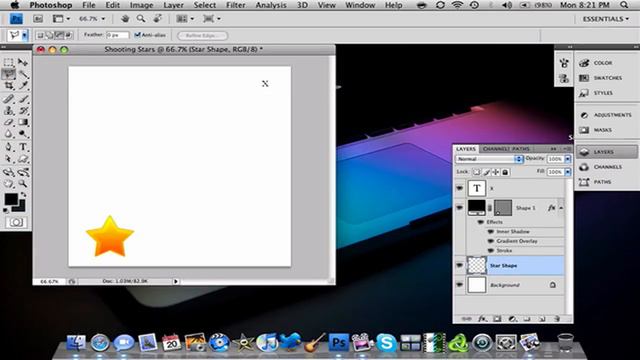Toggle Inner Shadow effect visibility
Screen dimensions: 640x360
click(x=491, y=231)
